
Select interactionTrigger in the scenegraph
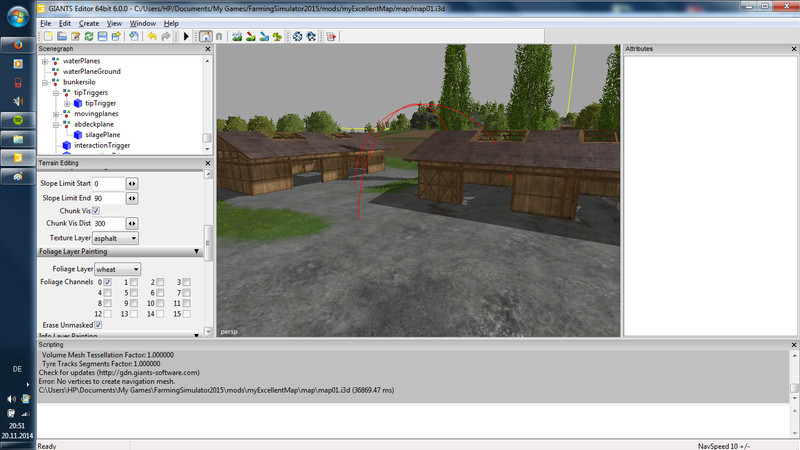pyautogui.click(x=102, y=145)
